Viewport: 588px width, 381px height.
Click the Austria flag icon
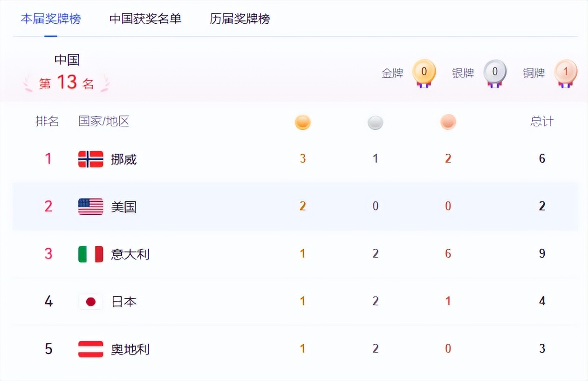(90, 349)
